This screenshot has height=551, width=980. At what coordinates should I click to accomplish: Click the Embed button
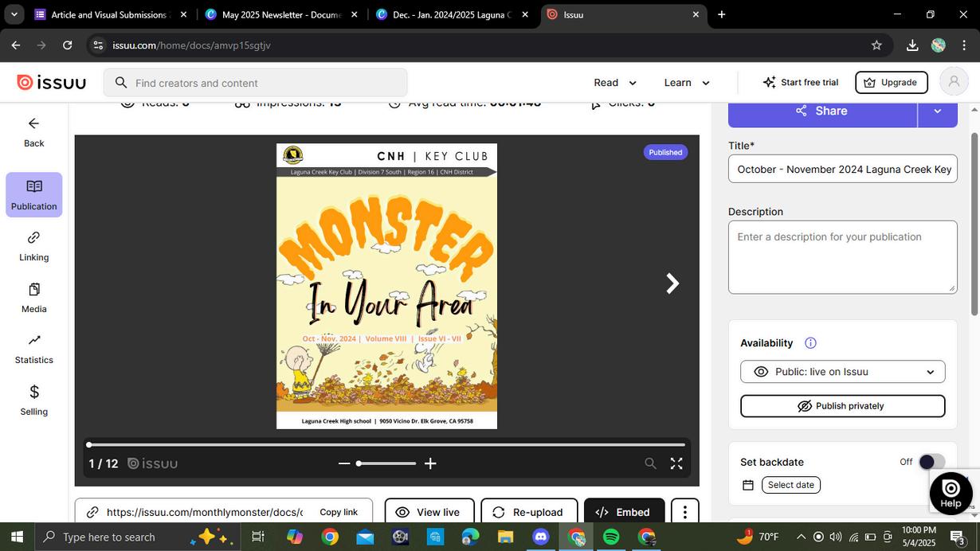(624, 512)
